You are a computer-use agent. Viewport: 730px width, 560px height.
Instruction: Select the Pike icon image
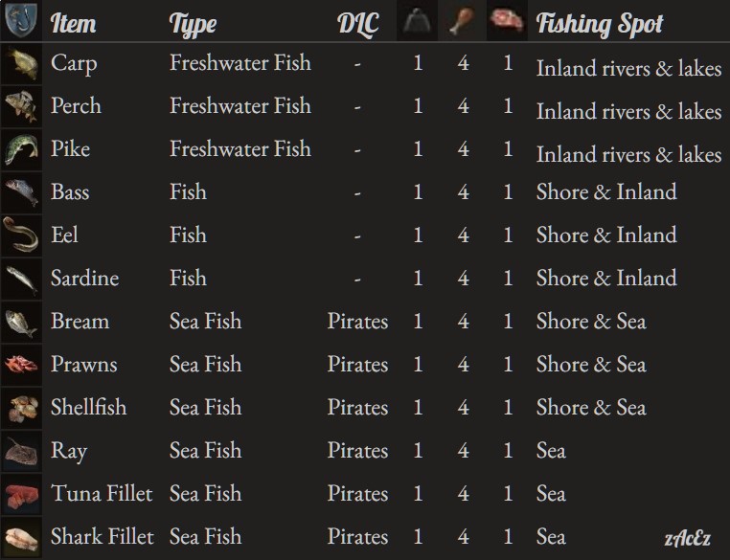coord(21,149)
